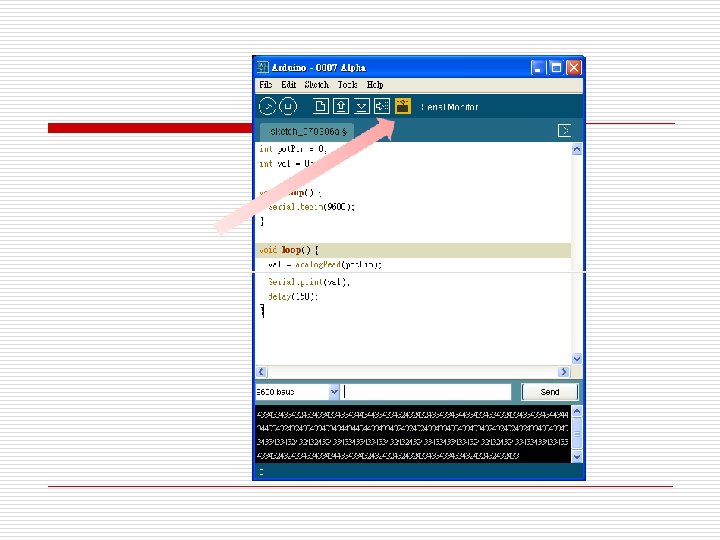Open the File menu
The width and height of the screenshot is (720, 540).
click(265, 85)
